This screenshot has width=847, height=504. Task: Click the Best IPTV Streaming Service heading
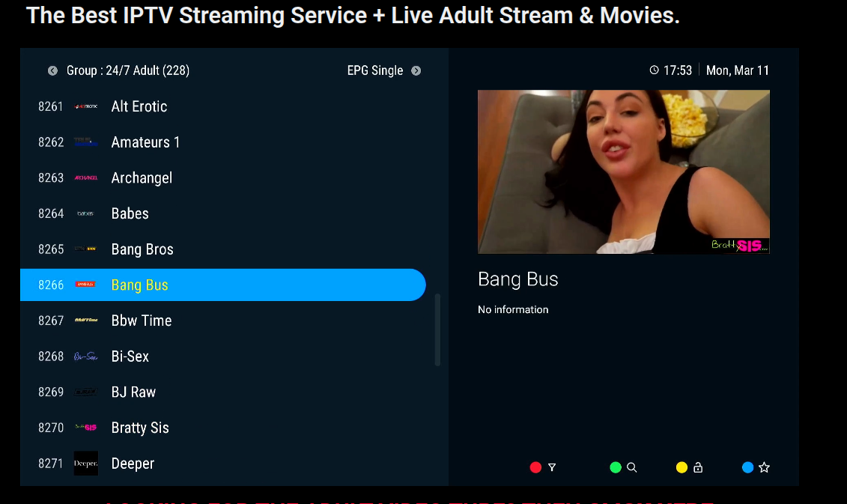pyautogui.click(x=353, y=15)
